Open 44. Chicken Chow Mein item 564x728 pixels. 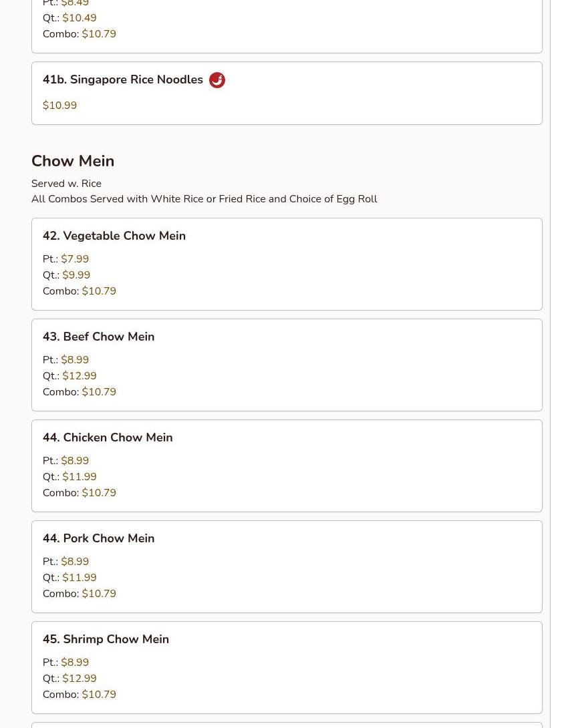coord(287,466)
